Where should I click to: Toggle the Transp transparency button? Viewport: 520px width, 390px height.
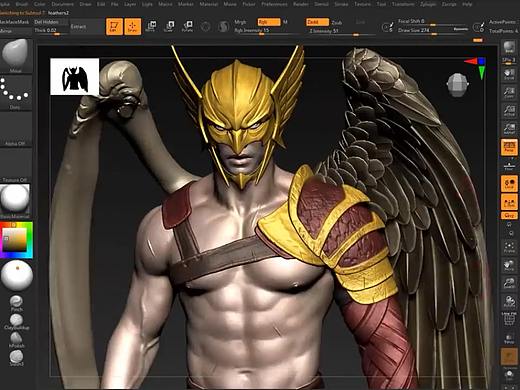pyautogui.click(x=509, y=339)
